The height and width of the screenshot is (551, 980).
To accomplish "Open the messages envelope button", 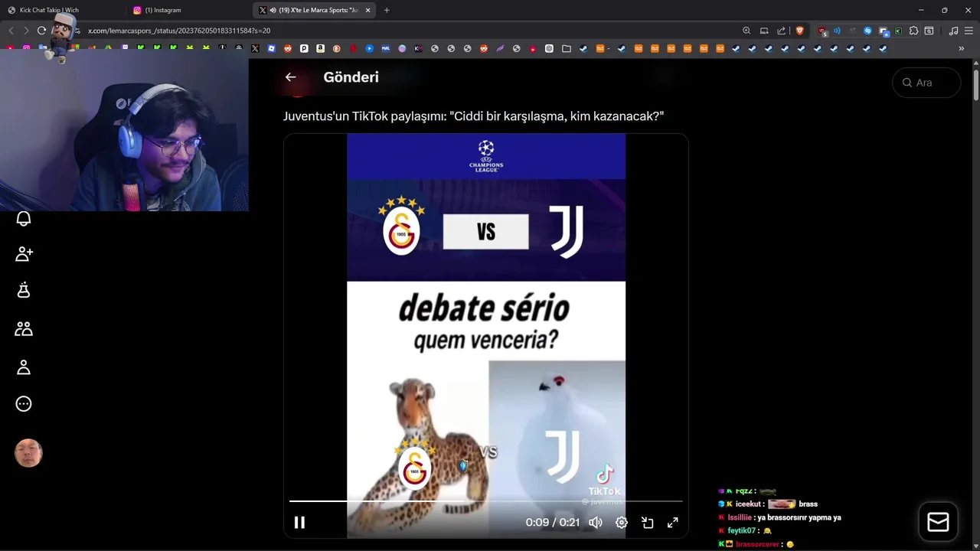I will [x=938, y=522].
